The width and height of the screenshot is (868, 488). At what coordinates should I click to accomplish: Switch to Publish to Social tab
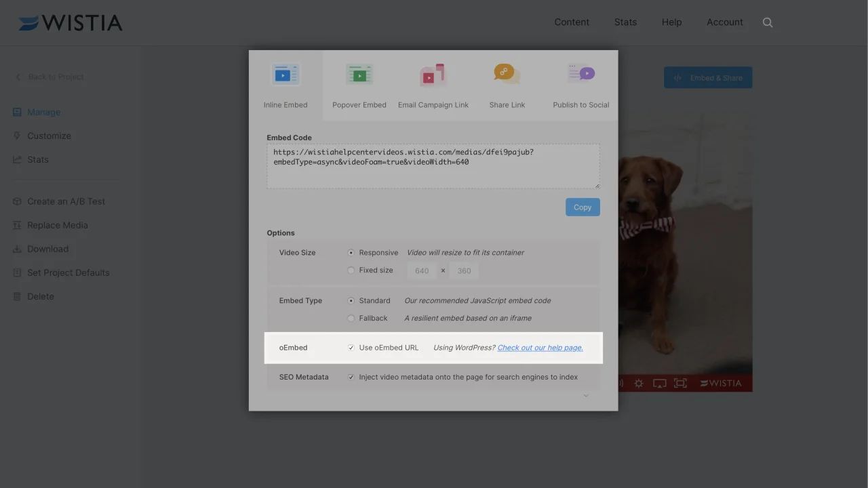[581, 85]
